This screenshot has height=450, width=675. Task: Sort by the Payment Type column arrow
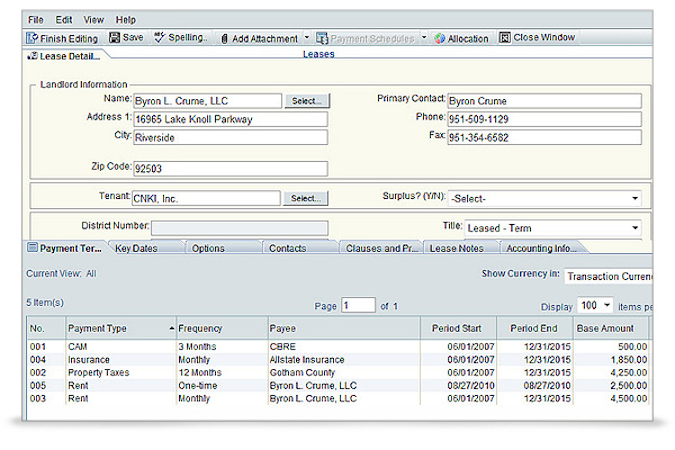click(x=171, y=328)
